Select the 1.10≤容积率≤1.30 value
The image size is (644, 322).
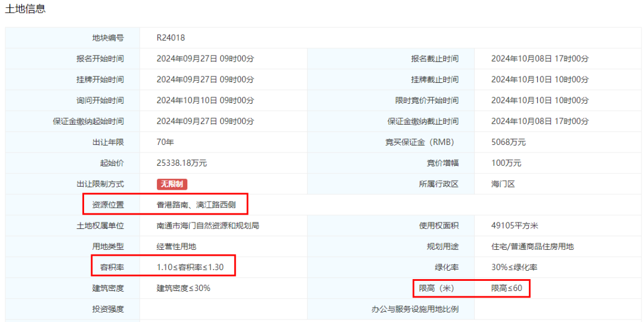(x=190, y=267)
